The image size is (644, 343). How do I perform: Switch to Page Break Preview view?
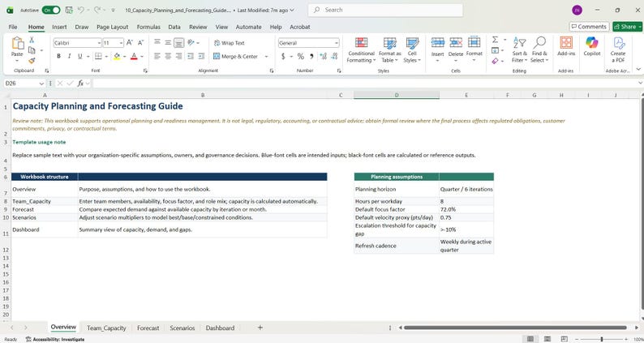(x=565, y=339)
